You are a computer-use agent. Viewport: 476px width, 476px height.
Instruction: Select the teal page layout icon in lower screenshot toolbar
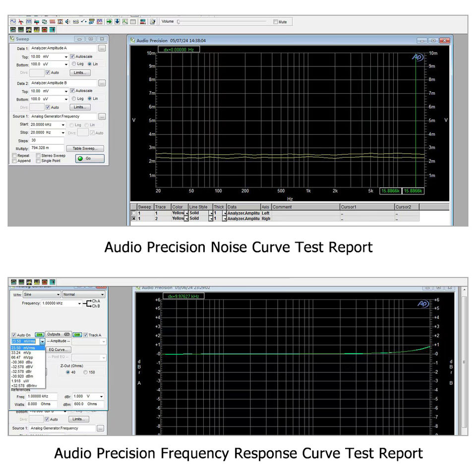click(x=53, y=282)
